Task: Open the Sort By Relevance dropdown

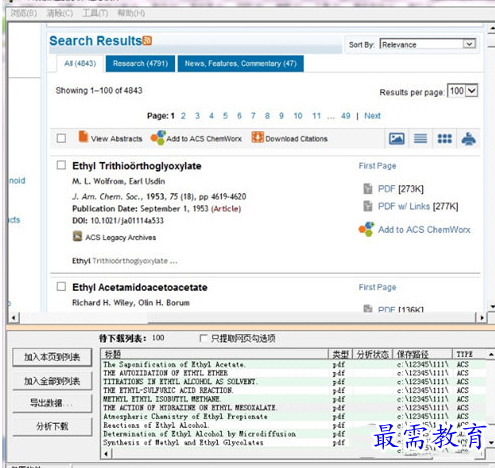Action: (428, 44)
